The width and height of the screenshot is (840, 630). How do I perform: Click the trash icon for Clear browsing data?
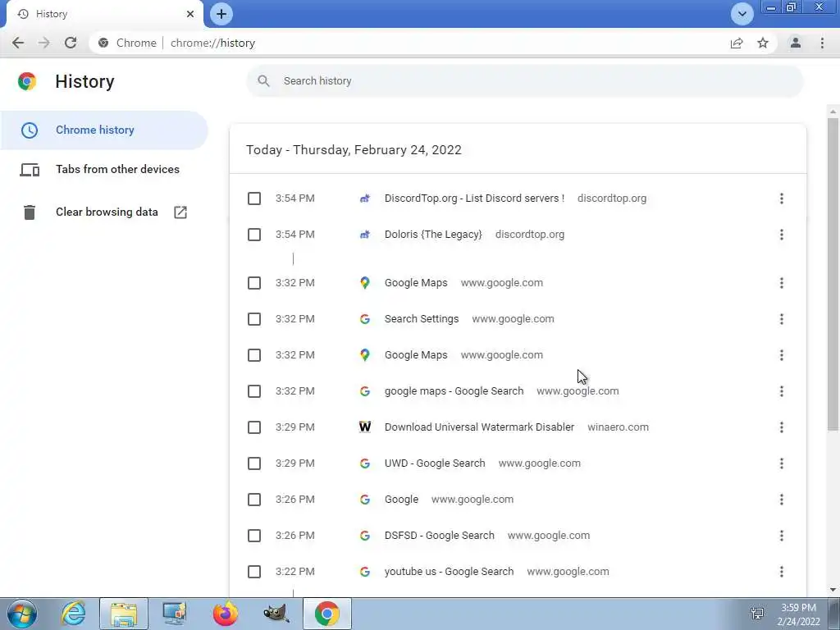(x=30, y=212)
